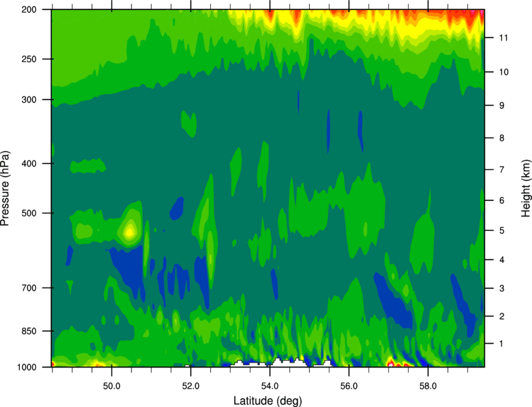Click the Height (km) axis title
This screenshot has height=407, width=532.
click(526, 188)
